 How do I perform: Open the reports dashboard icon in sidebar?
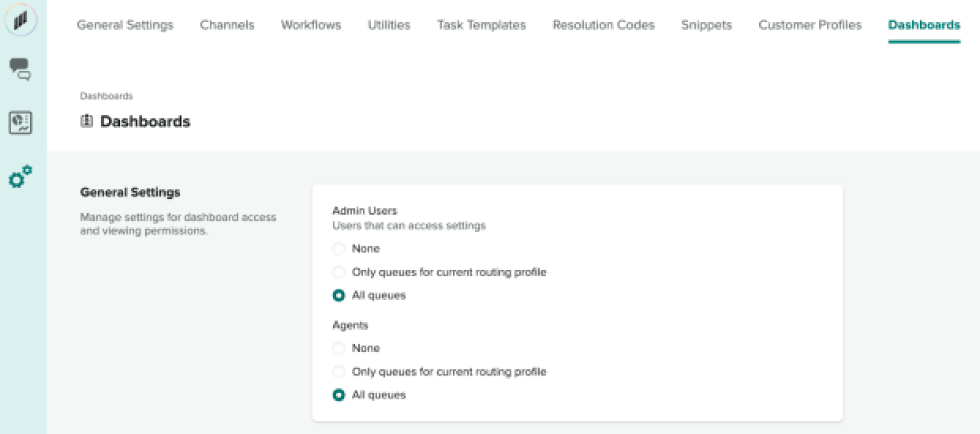click(21, 123)
